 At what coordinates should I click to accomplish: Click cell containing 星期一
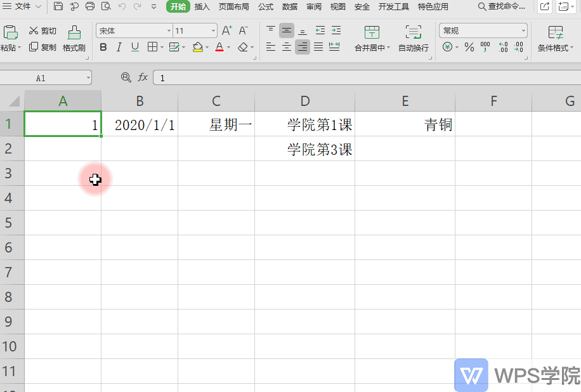[x=216, y=124]
